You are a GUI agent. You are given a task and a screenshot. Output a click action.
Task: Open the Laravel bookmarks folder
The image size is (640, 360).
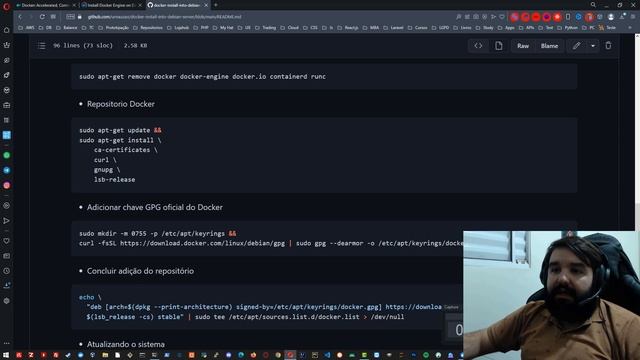pos(393,28)
